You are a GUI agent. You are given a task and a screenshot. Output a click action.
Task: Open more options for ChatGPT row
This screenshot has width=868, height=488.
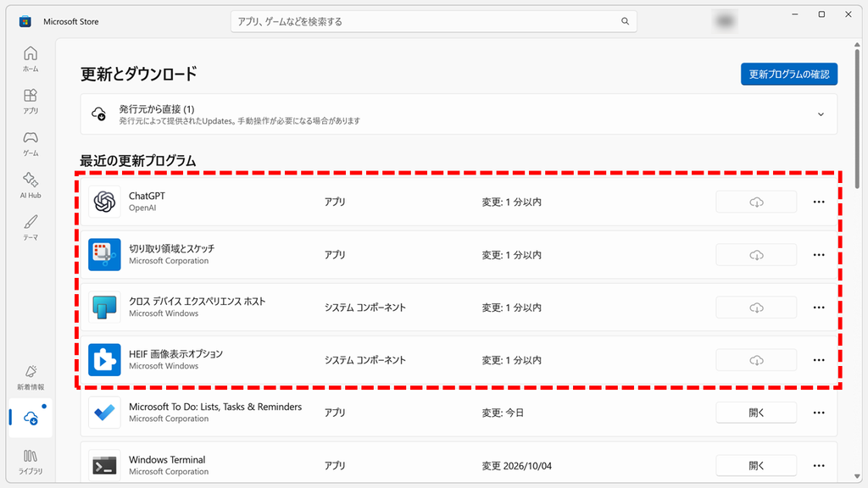(819, 202)
